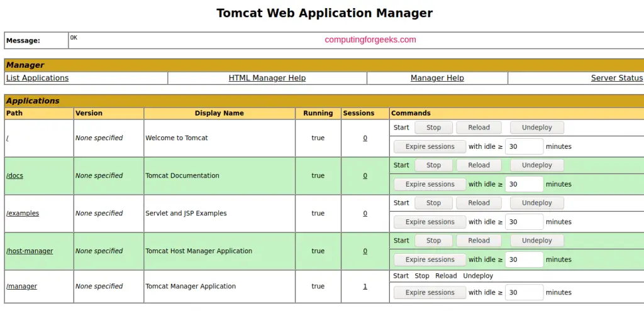644x311 pixels.
Task: View sessions count for /manager app
Action: (x=365, y=286)
